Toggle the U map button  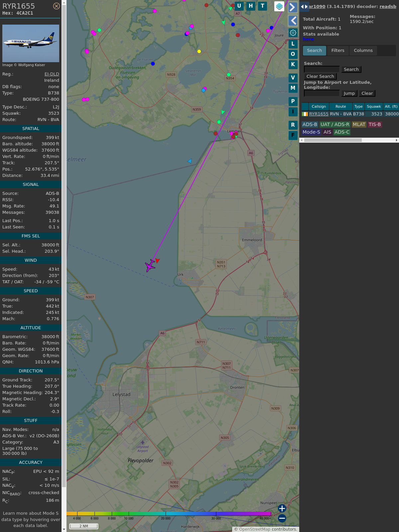(239, 6)
